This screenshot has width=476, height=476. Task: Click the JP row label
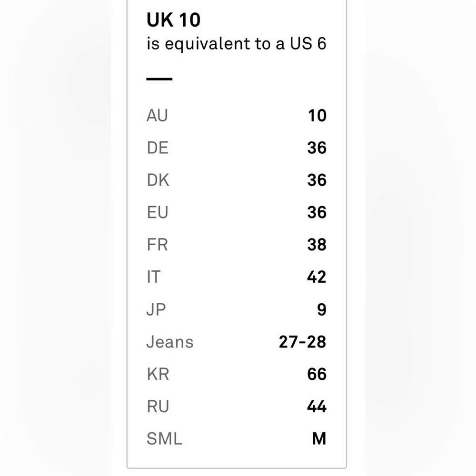click(x=156, y=310)
